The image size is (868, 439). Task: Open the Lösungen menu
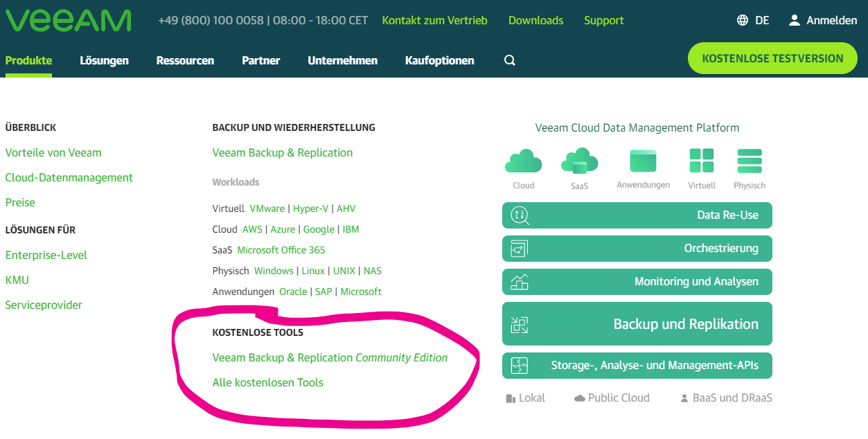coord(104,60)
